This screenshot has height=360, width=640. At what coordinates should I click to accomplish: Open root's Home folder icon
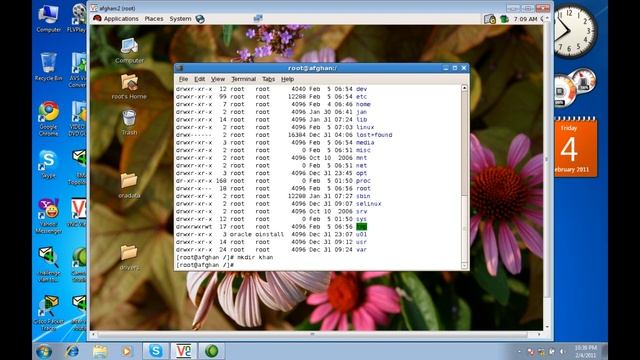click(x=129, y=87)
